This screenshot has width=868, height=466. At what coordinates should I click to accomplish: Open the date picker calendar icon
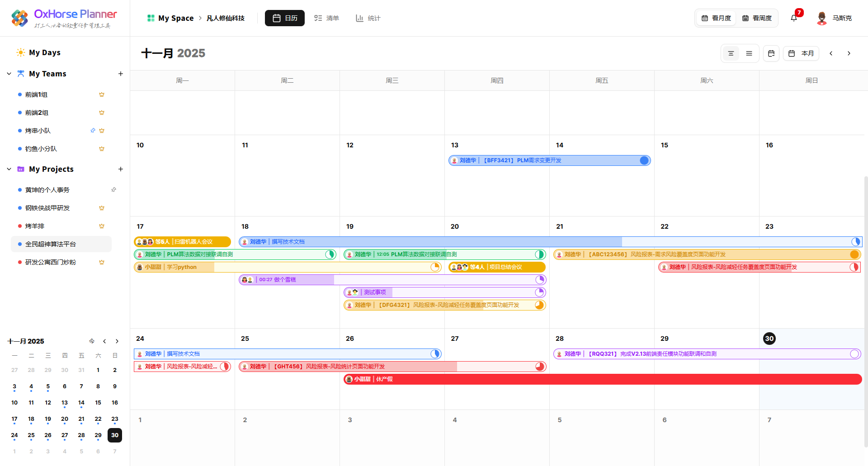tap(771, 53)
